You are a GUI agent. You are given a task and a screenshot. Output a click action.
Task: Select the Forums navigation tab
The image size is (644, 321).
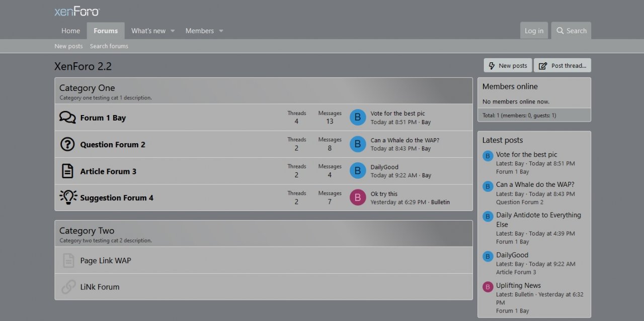[x=106, y=31]
